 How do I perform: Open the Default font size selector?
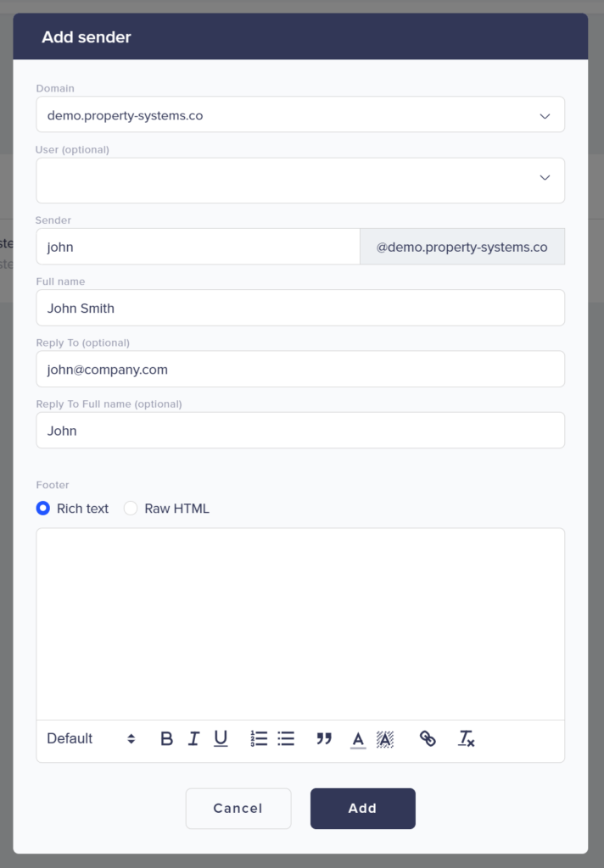(91, 738)
